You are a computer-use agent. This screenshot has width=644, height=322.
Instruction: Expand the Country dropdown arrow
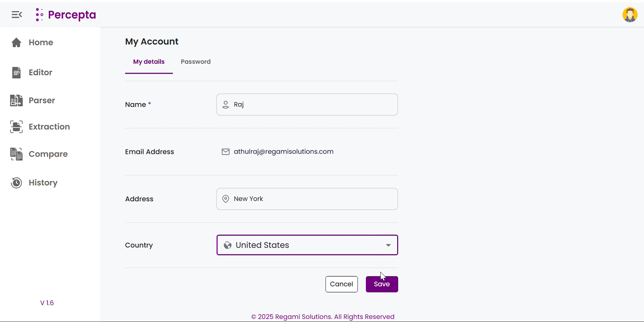click(388, 245)
